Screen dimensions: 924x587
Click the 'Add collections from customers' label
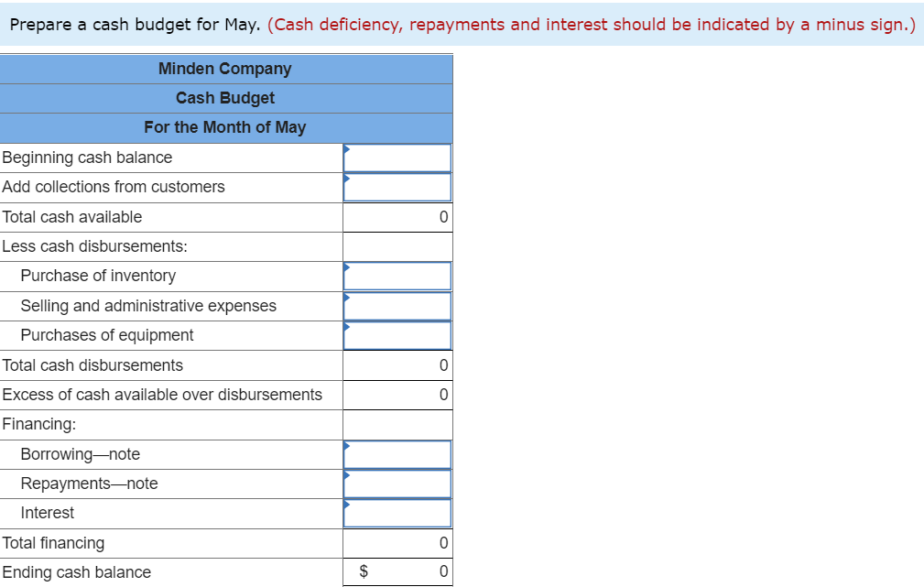114,187
